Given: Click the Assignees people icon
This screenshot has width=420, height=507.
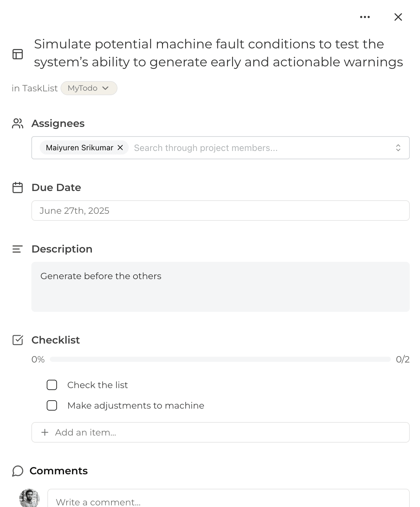Looking at the screenshot, I should 18,123.
